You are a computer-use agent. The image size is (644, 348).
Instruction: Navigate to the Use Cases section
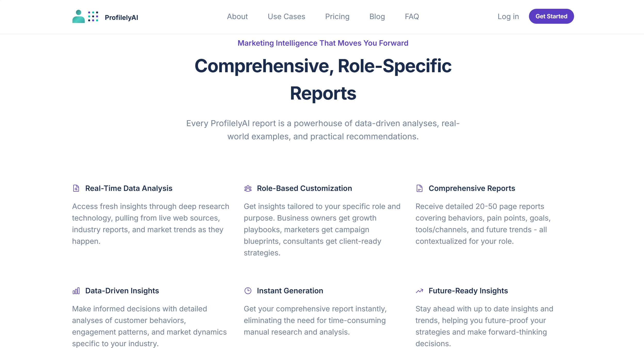pyautogui.click(x=286, y=16)
